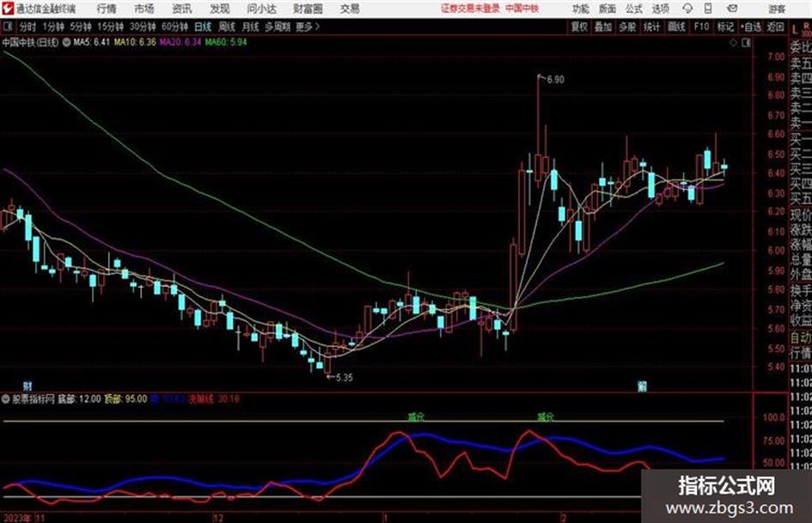
Task: Click the 多股 toolbar button
Action: pos(627,27)
